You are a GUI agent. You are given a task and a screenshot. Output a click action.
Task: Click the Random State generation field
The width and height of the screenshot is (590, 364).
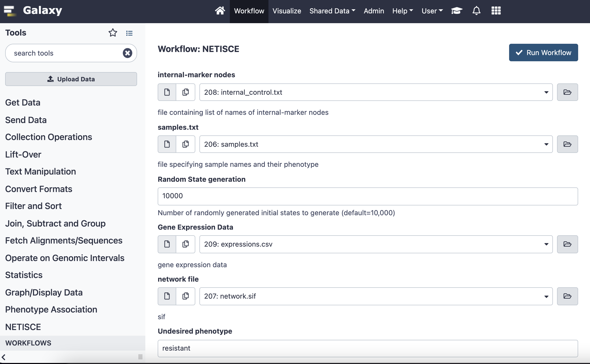coord(368,196)
